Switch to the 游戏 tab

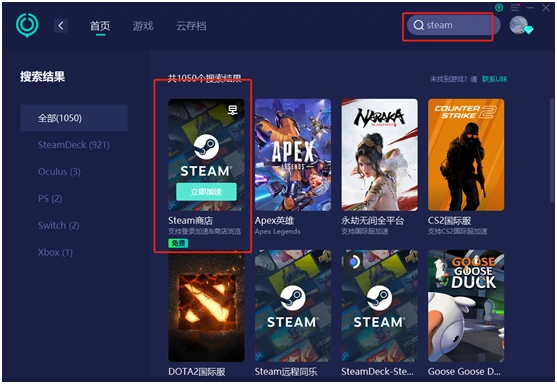click(x=143, y=26)
